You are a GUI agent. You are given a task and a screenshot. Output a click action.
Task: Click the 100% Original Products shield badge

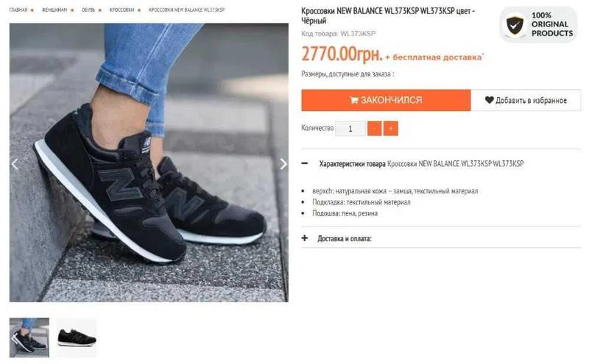click(538, 25)
